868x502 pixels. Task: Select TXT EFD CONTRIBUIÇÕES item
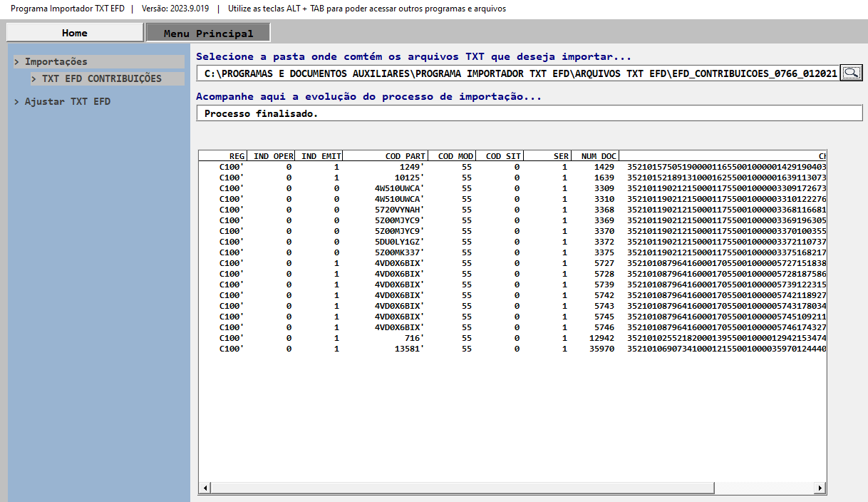tap(107, 78)
